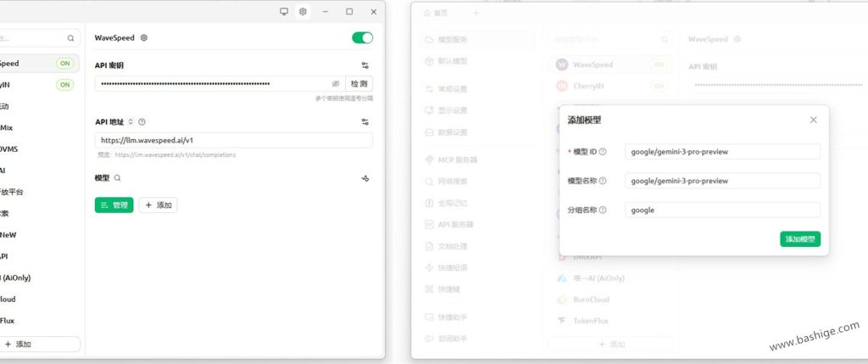This screenshot has width=868, height=364.
Task: Open 网络搜索 in right window settings menu
Action: click(x=478, y=182)
